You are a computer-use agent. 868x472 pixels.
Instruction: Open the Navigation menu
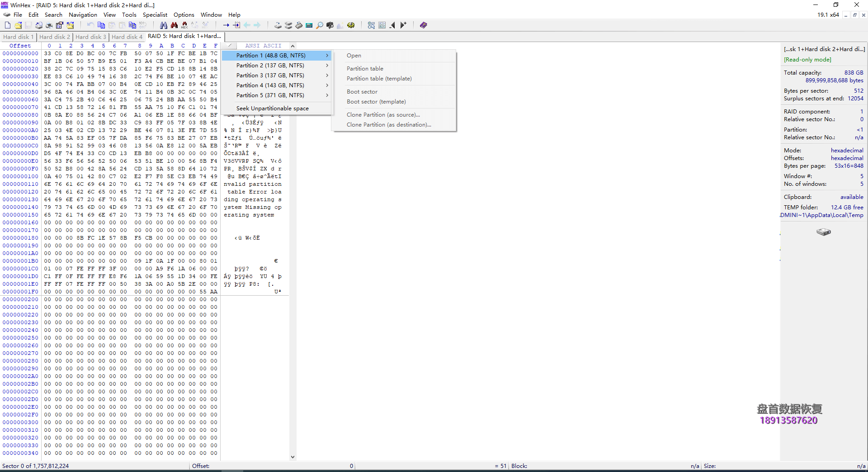tap(83, 15)
